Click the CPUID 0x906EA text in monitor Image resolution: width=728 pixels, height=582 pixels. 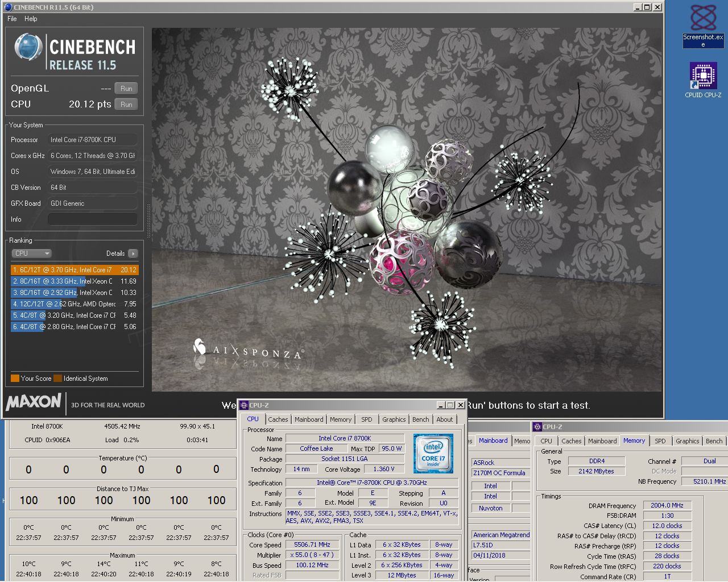[47, 440]
